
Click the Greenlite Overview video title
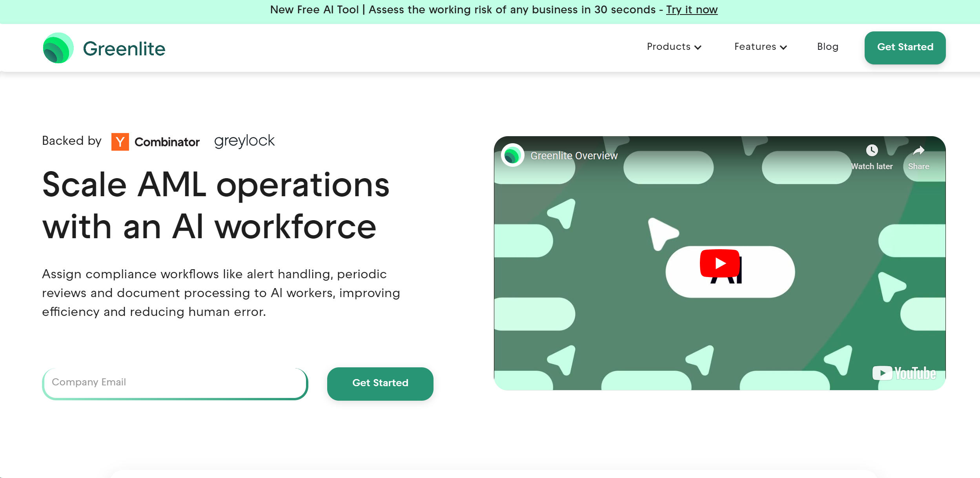[574, 155]
